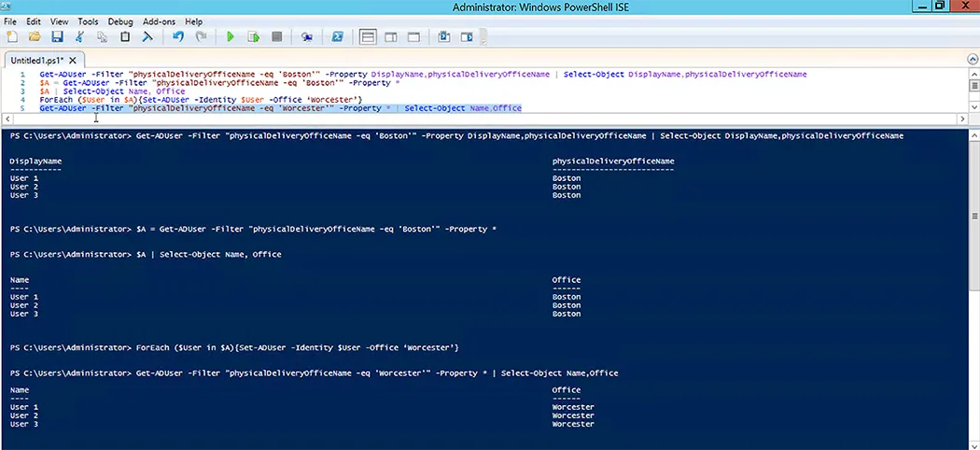Screen dimensions: 980x450
Task: Click first 'Worcester' value in console output
Action: 573,407
